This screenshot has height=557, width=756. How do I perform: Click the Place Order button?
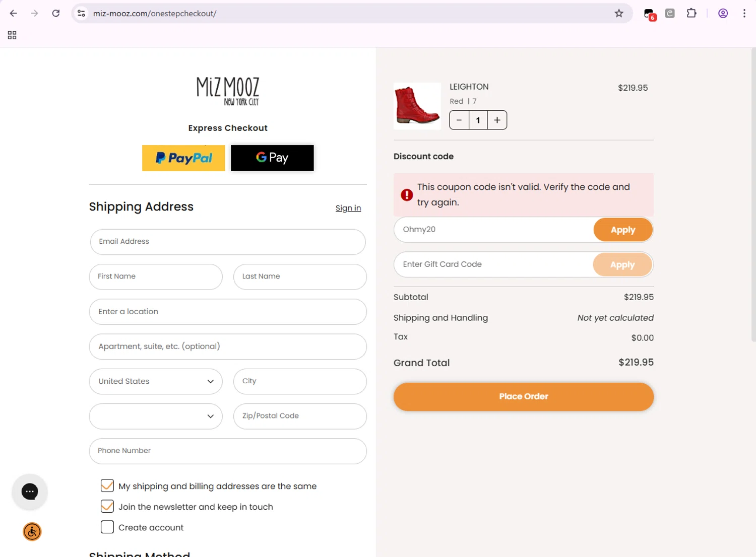(524, 397)
